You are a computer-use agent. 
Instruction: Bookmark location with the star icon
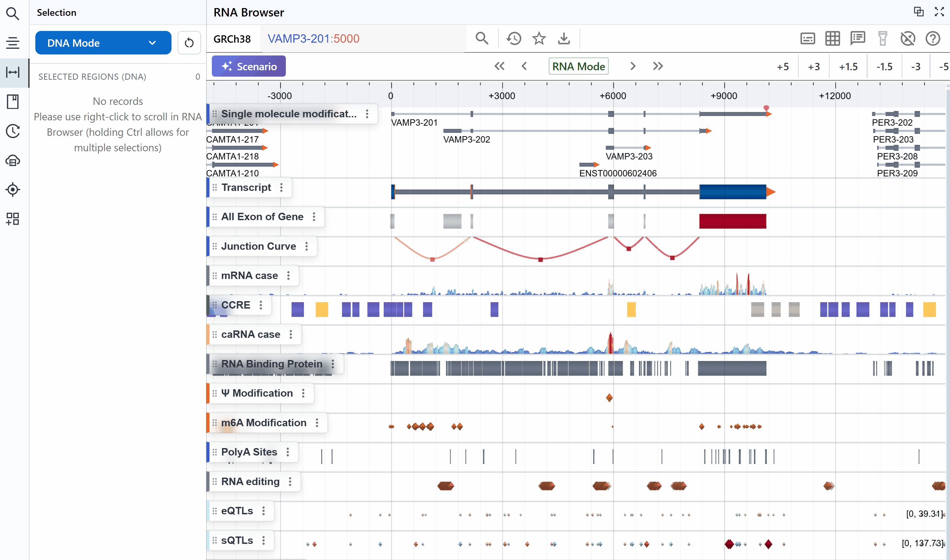539,39
